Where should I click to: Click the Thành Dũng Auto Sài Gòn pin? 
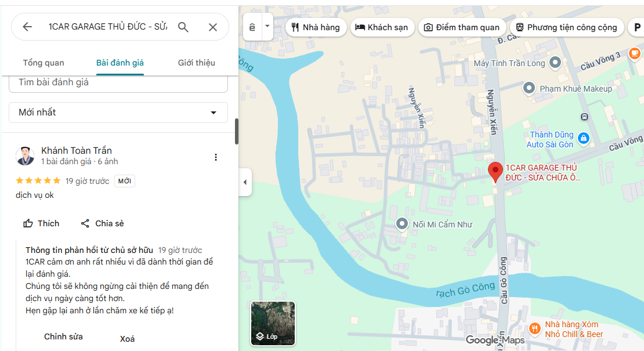click(584, 138)
